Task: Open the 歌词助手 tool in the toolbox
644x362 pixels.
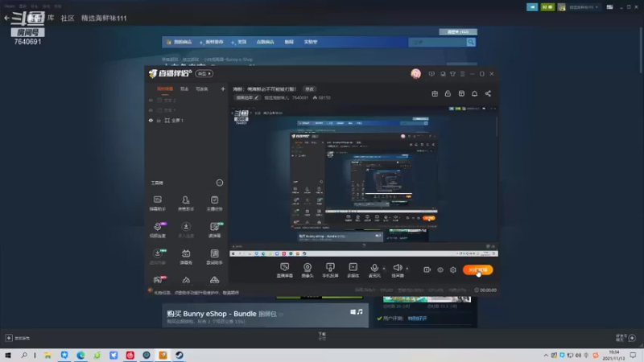Action: coord(214,257)
